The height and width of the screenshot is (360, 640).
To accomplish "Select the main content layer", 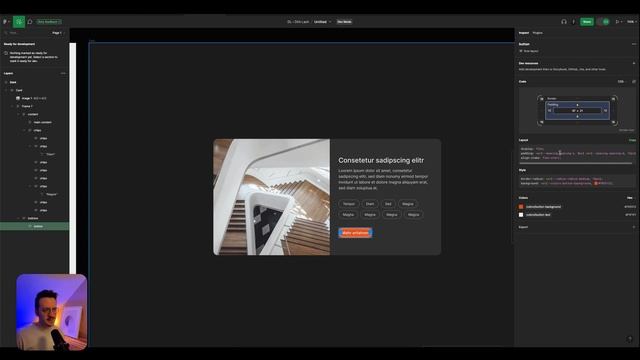I will [42, 122].
